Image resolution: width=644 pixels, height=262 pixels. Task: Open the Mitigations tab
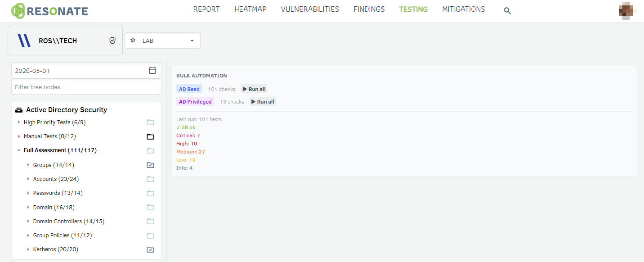(464, 9)
